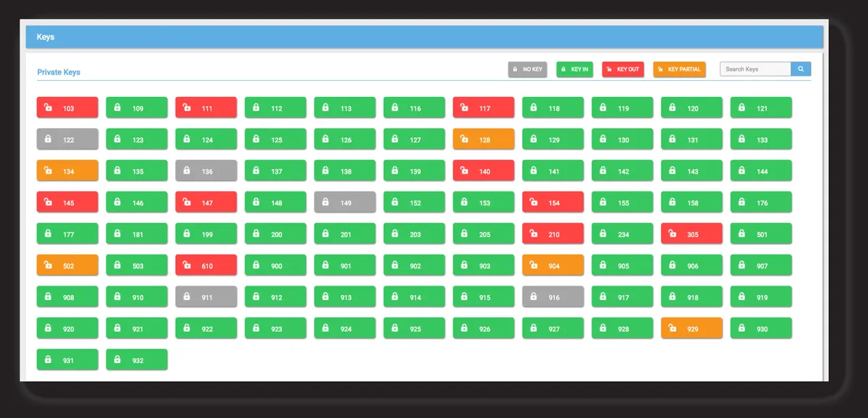
Task: Open red key 103
Action: (x=67, y=108)
